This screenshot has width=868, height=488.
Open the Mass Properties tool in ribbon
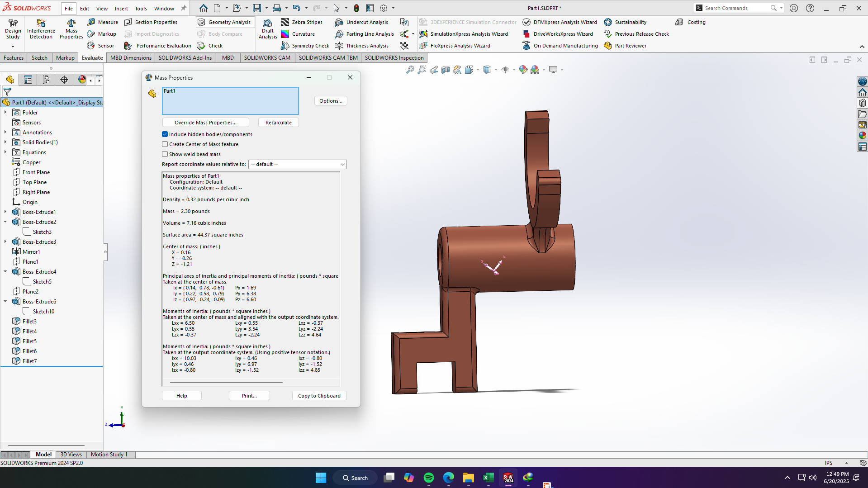(x=71, y=29)
